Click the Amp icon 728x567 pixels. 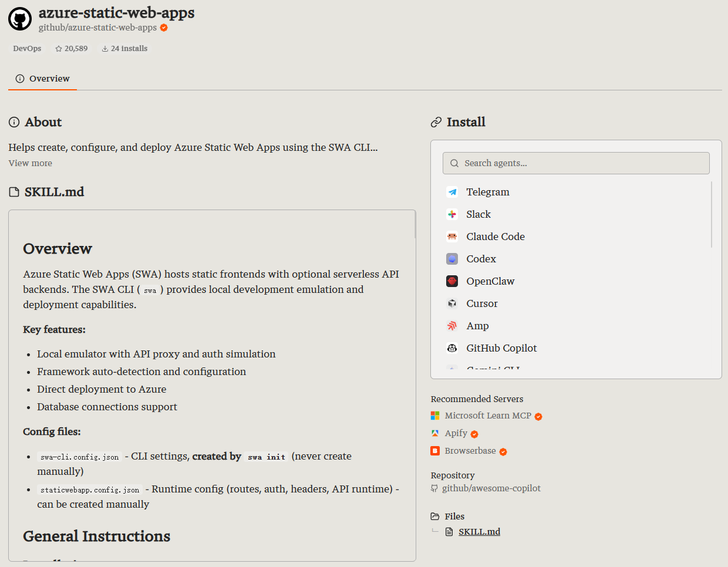coord(452,326)
